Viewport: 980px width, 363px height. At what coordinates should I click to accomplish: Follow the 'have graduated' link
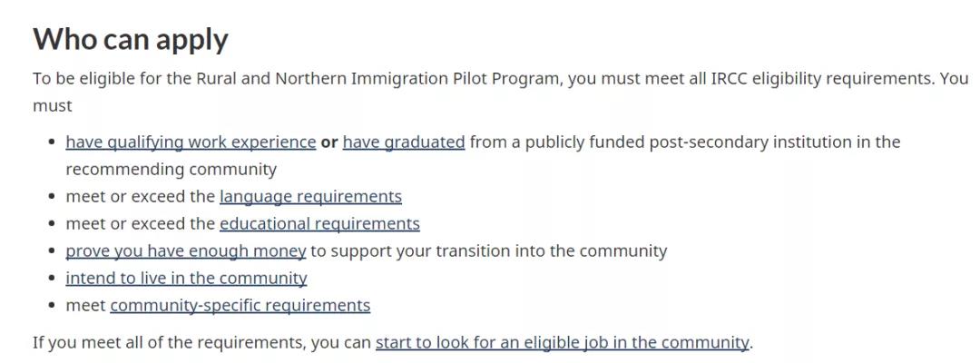[x=404, y=142]
